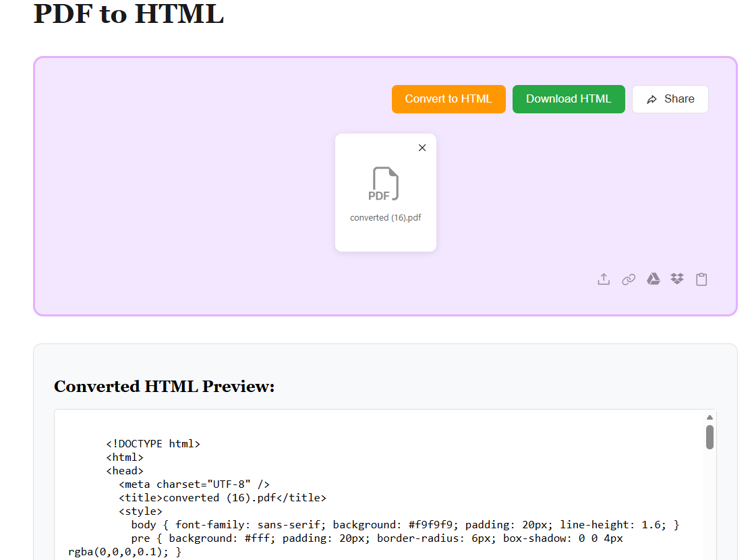The height and width of the screenshot is (560, 752).
Task: Open the import from URL link icon
Action: tap(629, 279)
